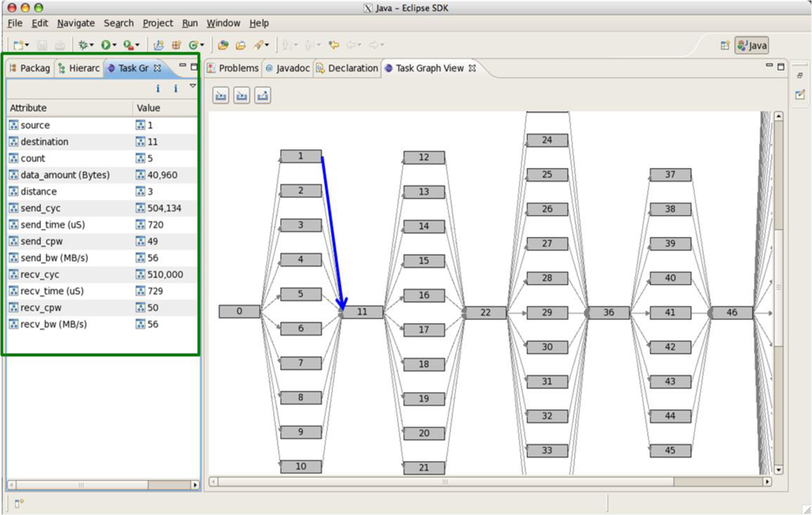Click the first Task Graph View toolbar button
This screenshot has width=812, height=515.
[x=221, y=96]
